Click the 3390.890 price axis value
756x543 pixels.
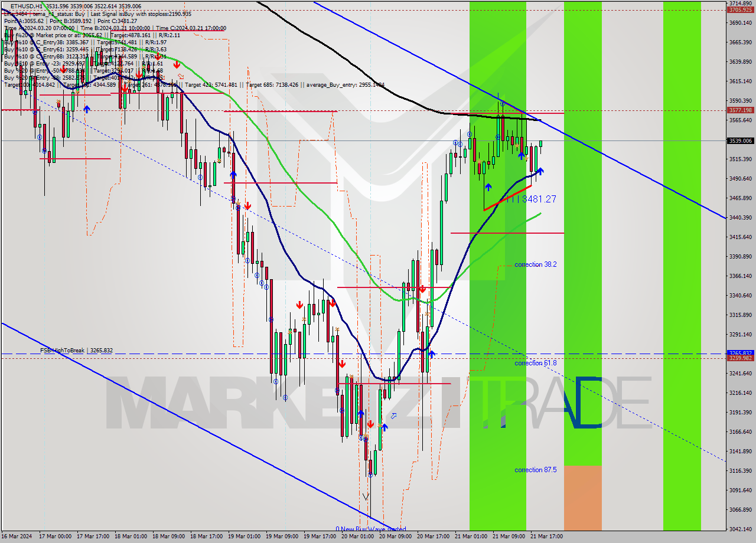[740, 256]
